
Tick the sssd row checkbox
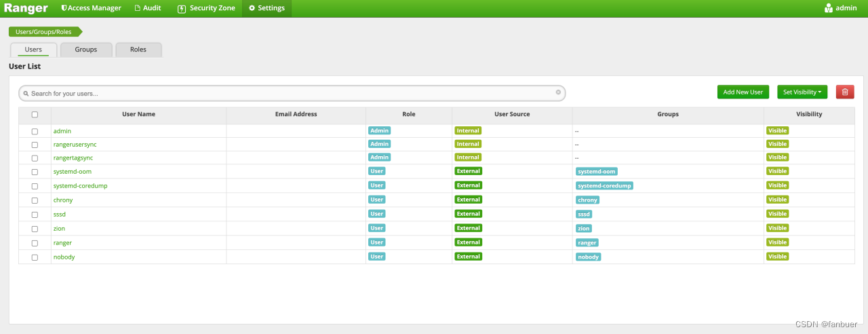click(x=35, y=215)
